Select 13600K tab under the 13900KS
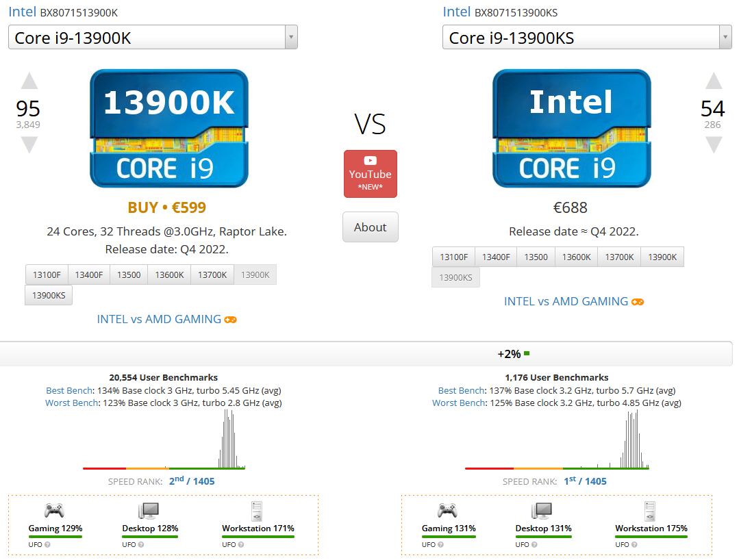Viewport: 739px width, 560px height. 577,257
